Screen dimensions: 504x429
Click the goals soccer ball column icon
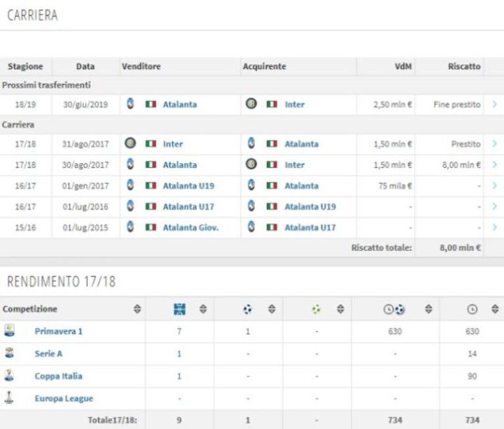pyautogui.click(x=248, y=309)
